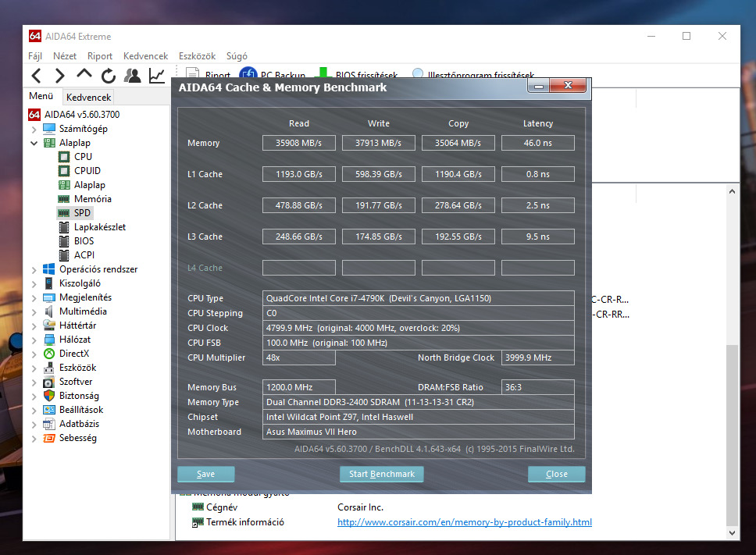
Task: Click the vertical scrollbar thumb
Action: [733, 435]
